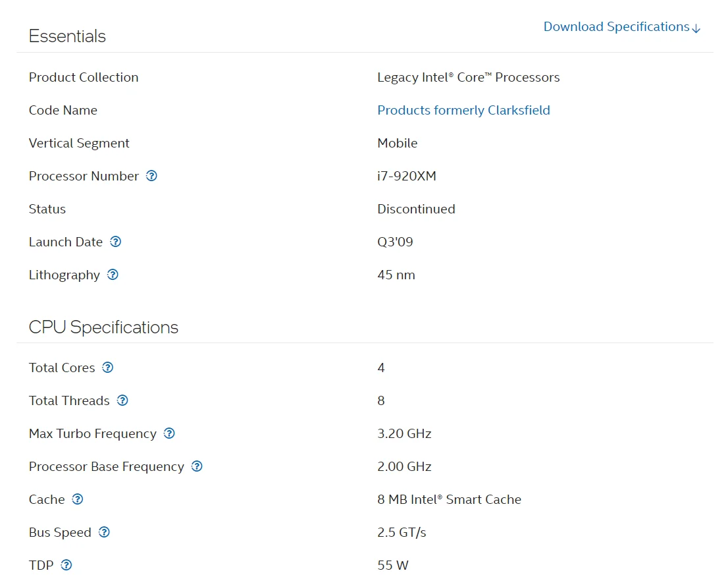
Task: Open Processor Base Frequency info icon
Action: [197, 466]
